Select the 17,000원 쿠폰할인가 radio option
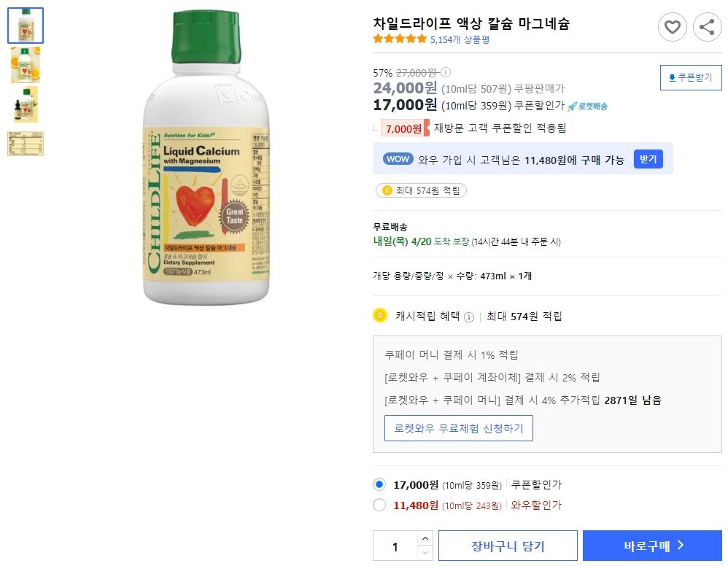 381,484
